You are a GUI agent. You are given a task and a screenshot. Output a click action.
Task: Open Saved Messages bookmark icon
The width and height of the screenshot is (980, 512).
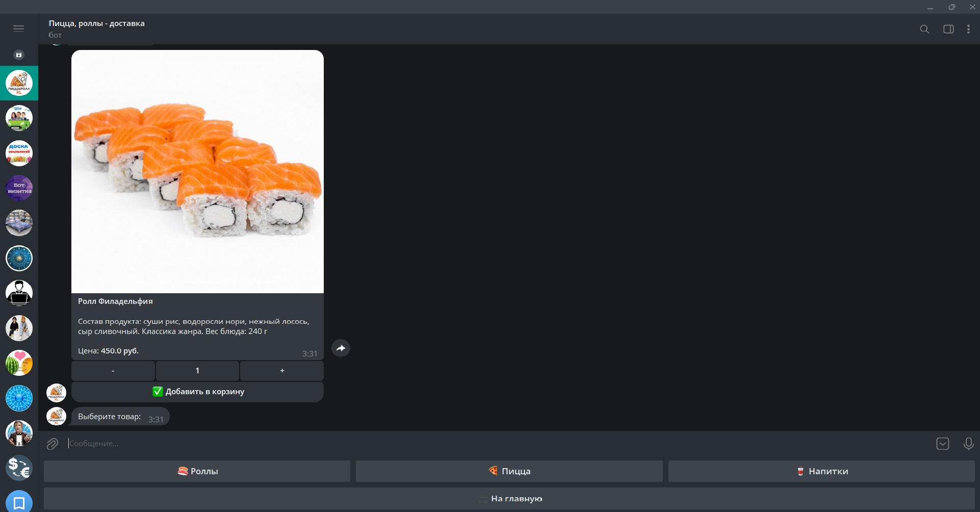[19, 502]
